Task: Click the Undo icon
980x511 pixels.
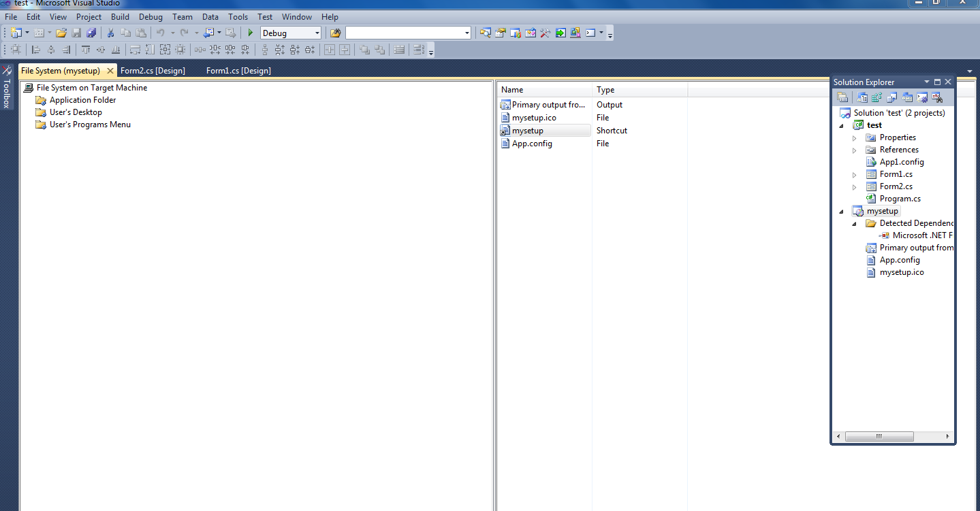Action: 161,32
